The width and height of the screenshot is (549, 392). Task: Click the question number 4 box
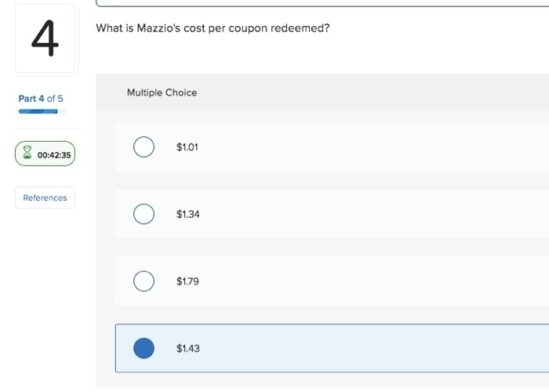tap(45, 39)
